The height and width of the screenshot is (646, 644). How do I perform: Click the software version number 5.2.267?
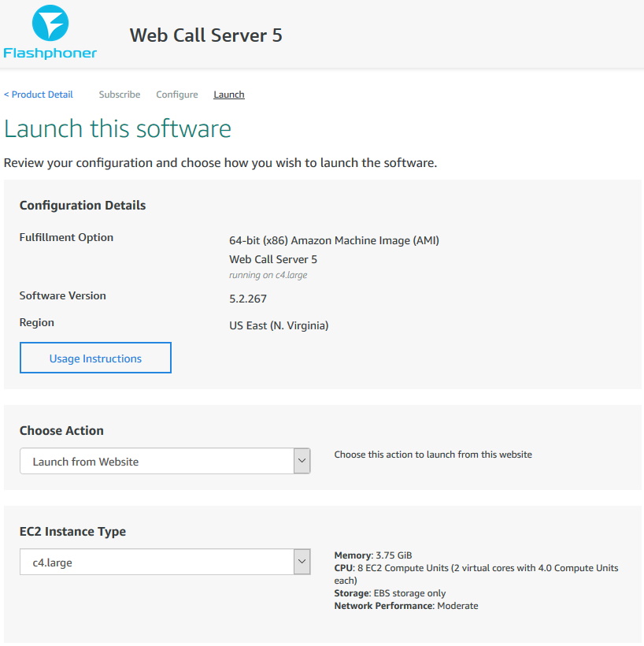(248, 299)
